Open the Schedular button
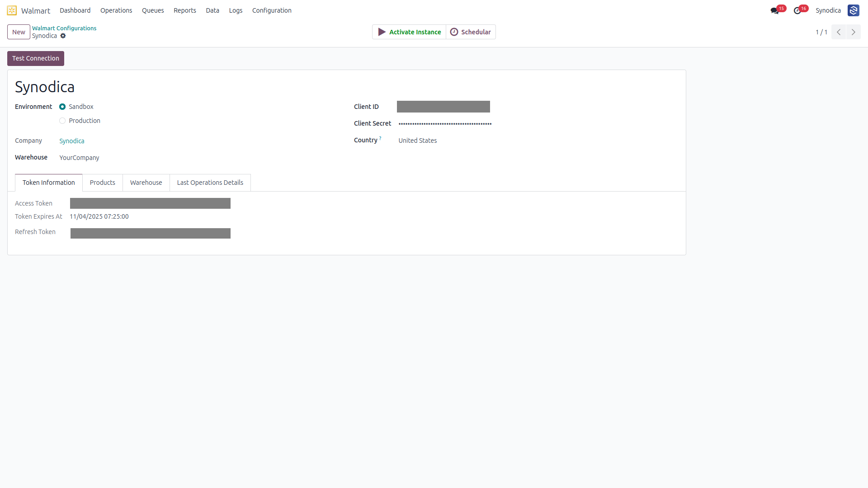This screenshot has width=868, height=488. [x=471, y=32]
